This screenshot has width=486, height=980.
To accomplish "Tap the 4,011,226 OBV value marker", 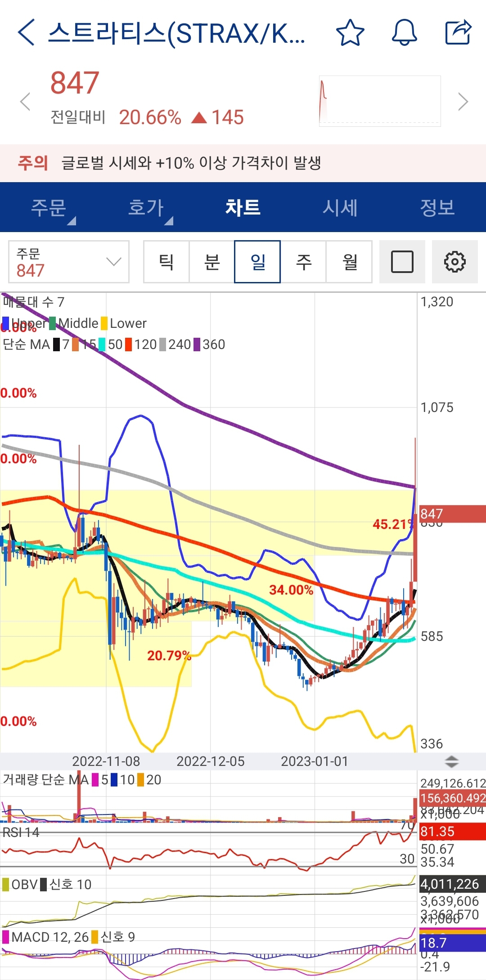I will tap(452, 884).
